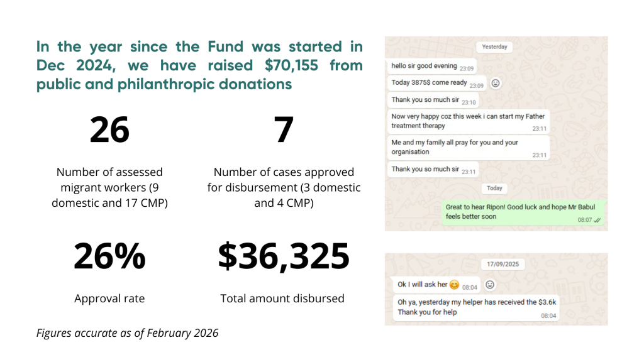This screenshot has width=644, height=362.
Task: Click the emoji reaction icon beside "Ok I will ask her"
Action: pyautogui.click(x=490, y=285)
